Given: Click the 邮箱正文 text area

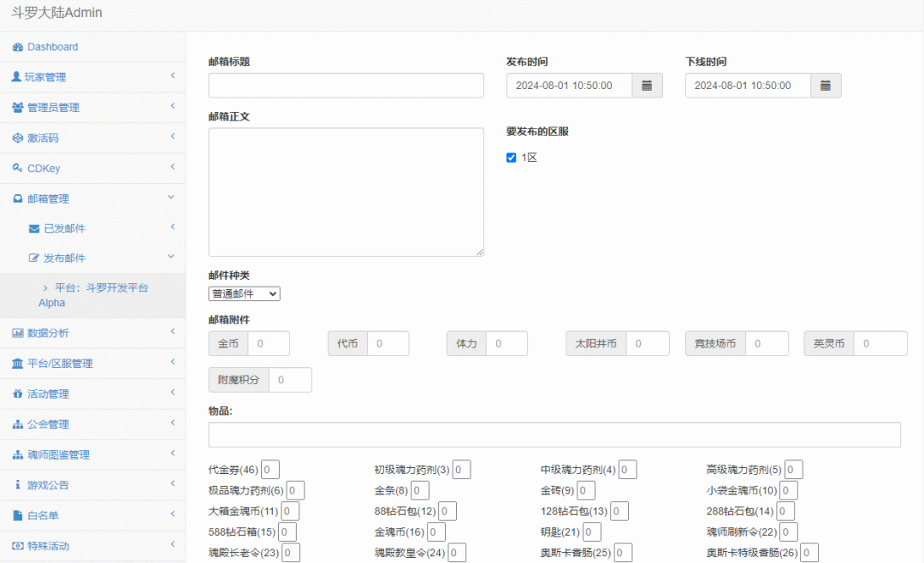Looking at the screenshot, I should click(346, 192).
